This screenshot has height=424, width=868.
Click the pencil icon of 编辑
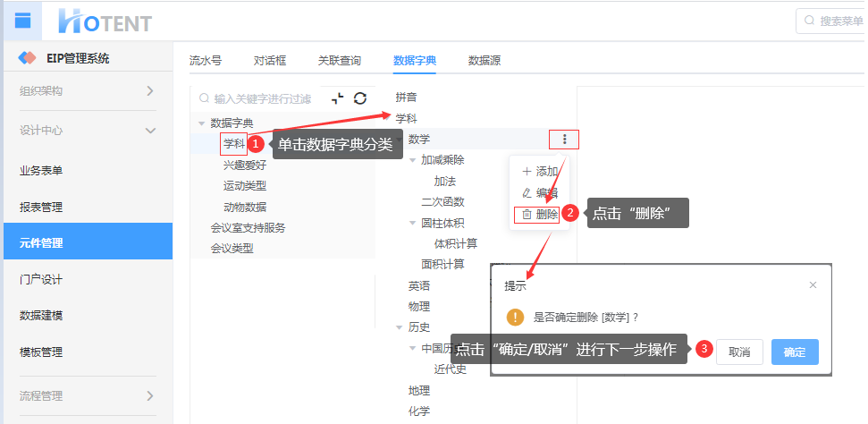coord(527,193)
